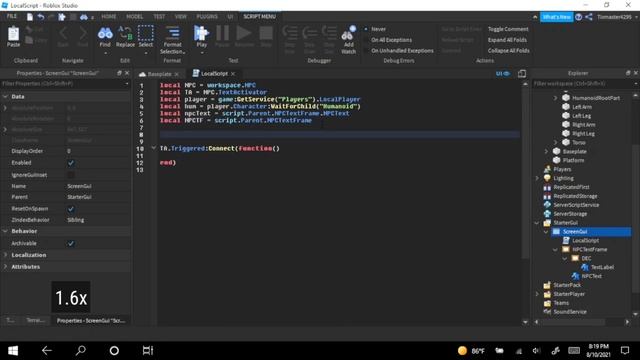Click the Add Watch icon
The width and height of the screenshot is (640, 360).
point(349,33)
